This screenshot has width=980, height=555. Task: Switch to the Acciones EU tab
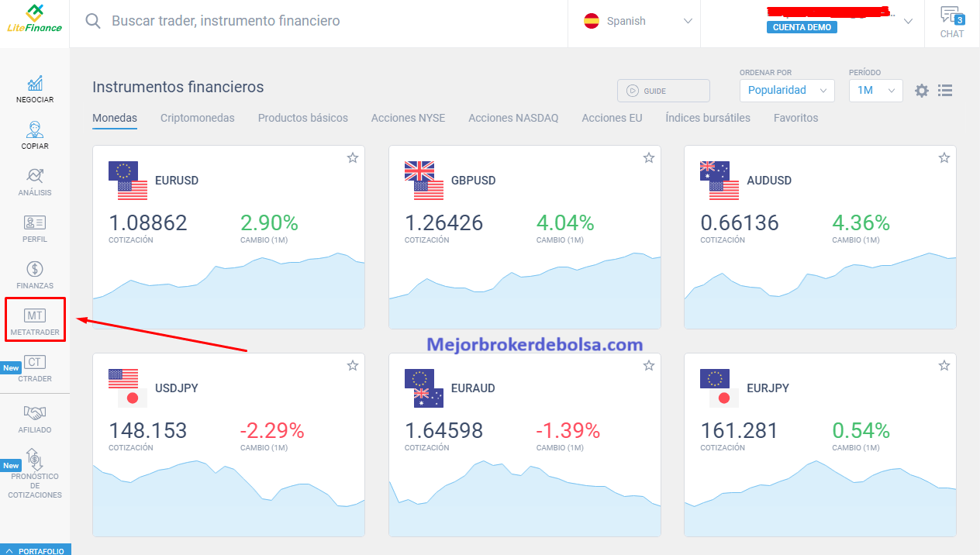[x=612, y=118]
